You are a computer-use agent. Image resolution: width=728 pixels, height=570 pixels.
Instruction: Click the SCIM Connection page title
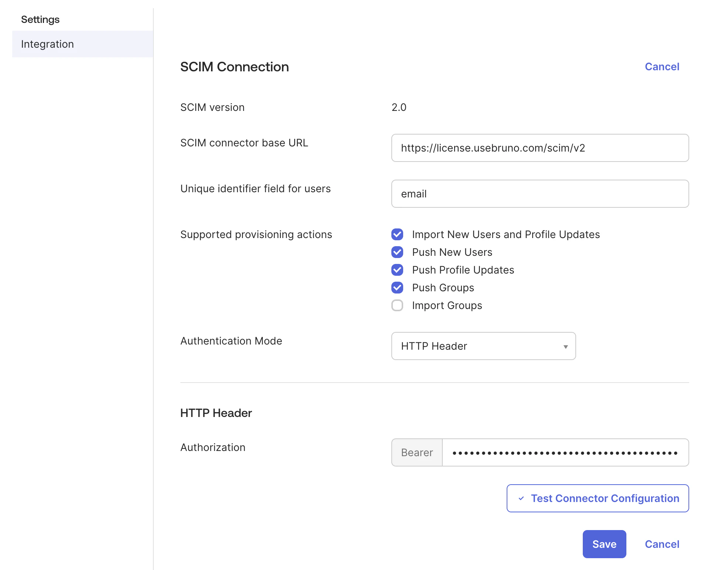[x=235, y=67]
